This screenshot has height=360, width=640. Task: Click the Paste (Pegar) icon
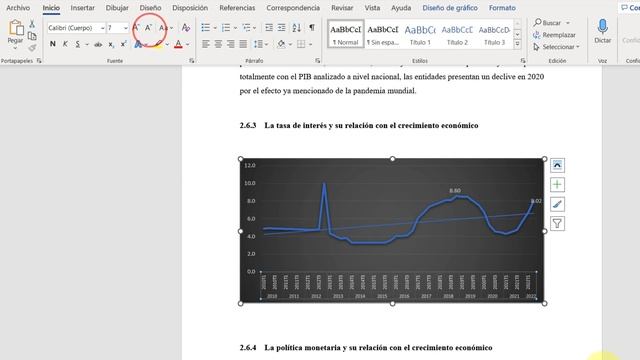click(x=16, y=28)
